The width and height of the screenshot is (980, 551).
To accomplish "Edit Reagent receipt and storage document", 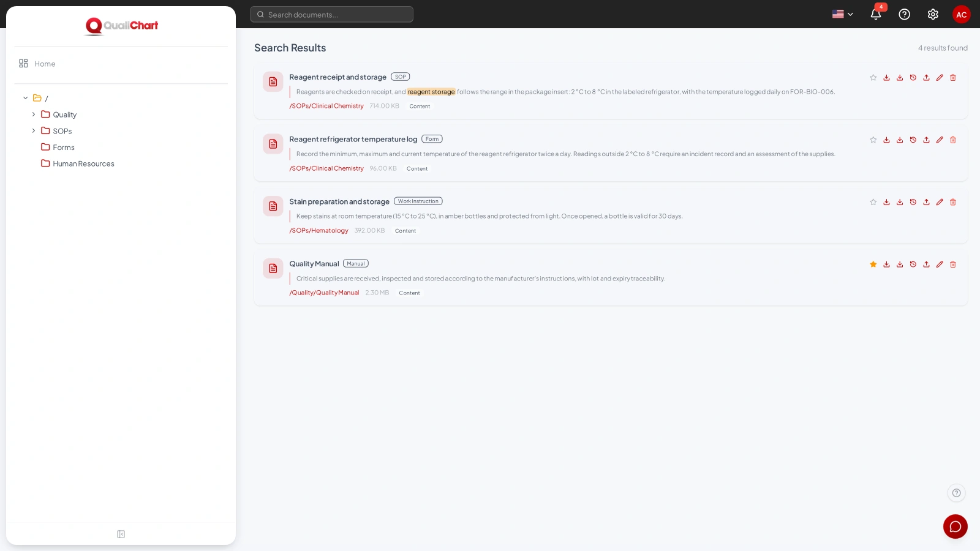I will coord(940,78).
